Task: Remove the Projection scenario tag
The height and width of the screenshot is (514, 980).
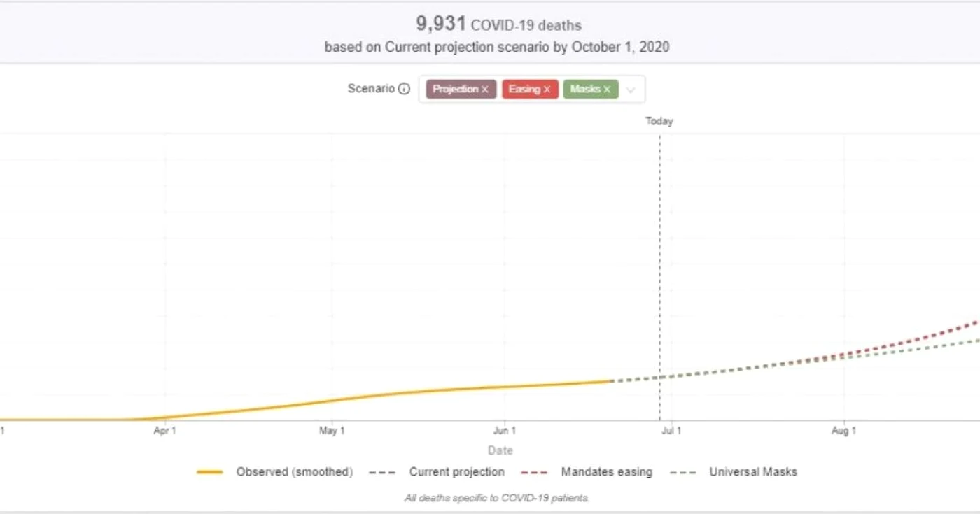Action: [484, 90]
